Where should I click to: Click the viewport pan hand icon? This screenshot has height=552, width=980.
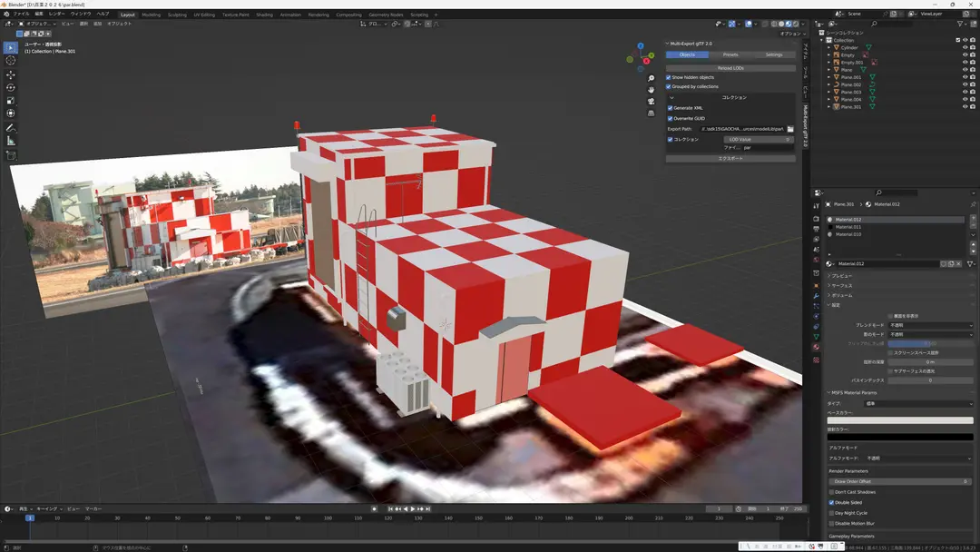[x=651, y=89]
